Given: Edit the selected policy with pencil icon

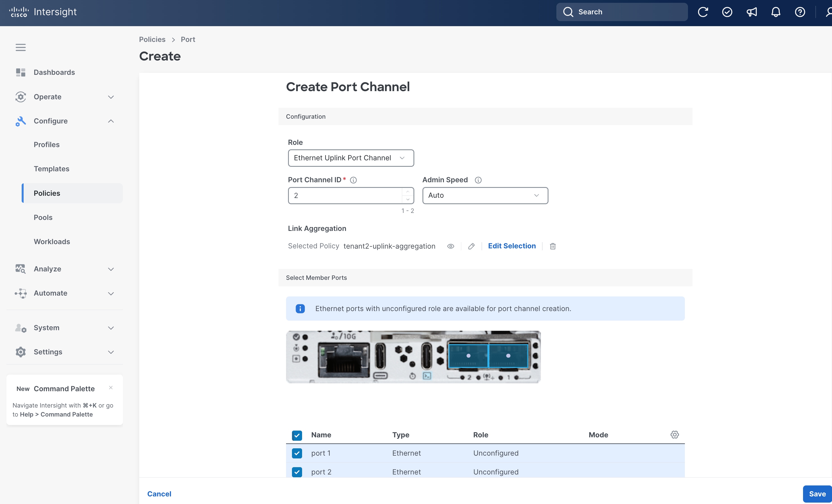Looking at the screenshot, I should tap(471, 246).
